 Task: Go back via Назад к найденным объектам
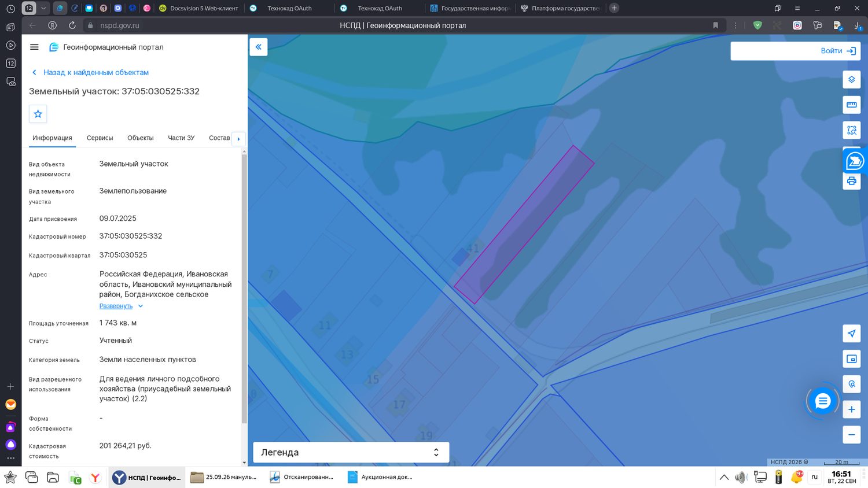click(x=90, y=72)
